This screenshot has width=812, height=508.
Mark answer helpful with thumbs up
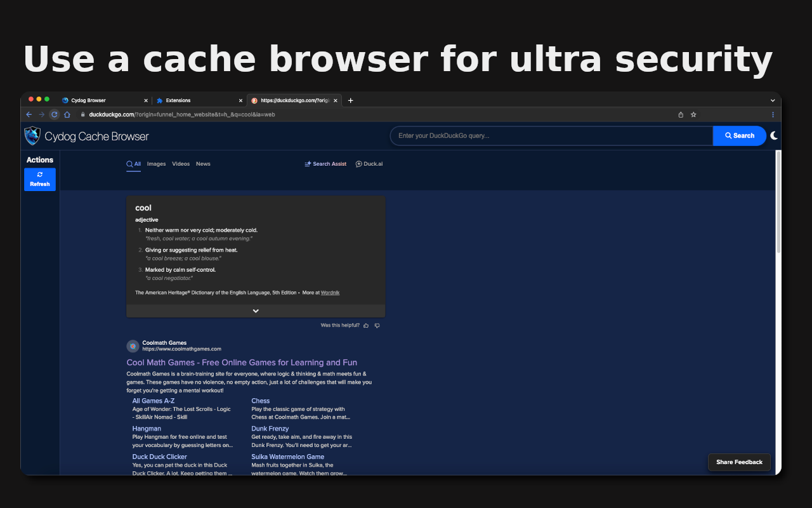[x=366, y=325]
